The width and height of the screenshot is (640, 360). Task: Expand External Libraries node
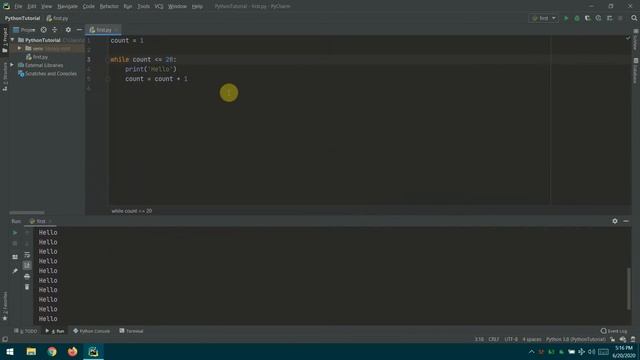pos(12,65)
